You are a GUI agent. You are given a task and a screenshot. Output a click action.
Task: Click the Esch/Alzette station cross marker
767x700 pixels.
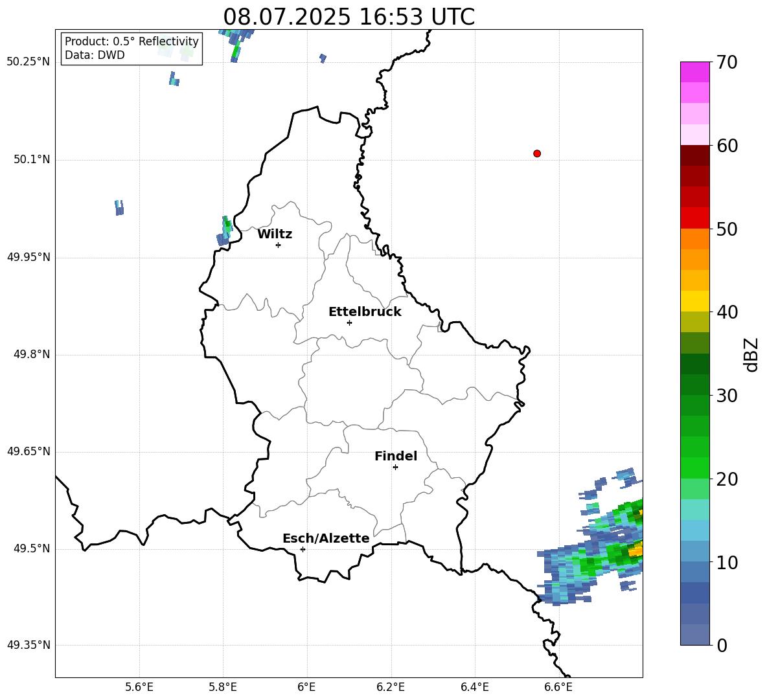303,549
